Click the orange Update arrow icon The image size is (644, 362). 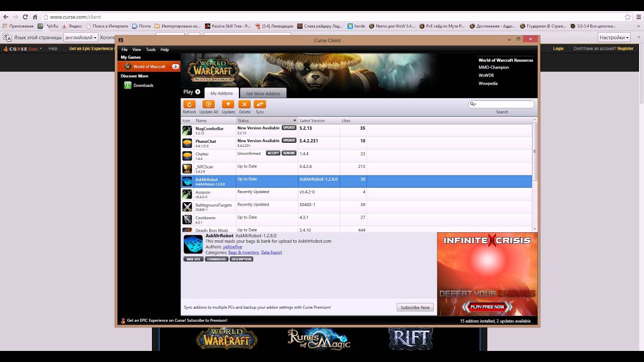[x=228, y=104]
